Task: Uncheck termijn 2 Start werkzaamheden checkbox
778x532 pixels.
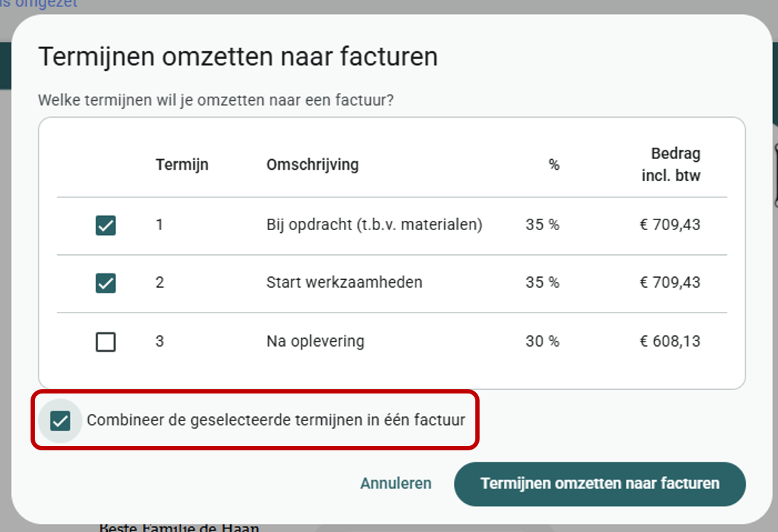Action: click(106, 283)
